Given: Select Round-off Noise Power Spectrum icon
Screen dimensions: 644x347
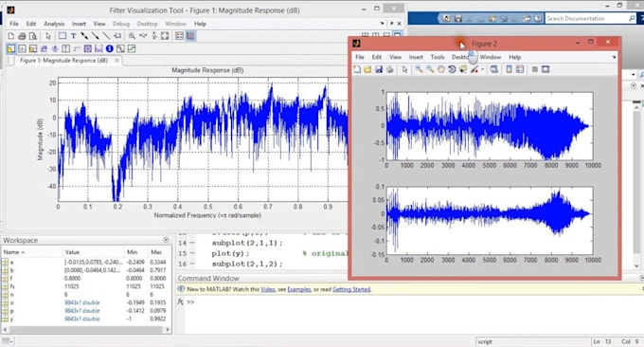Looking at the screenshot, I should coord(132,49).
